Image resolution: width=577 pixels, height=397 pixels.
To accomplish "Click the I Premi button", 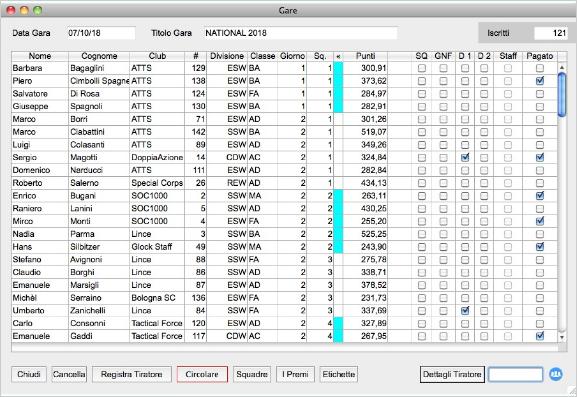I will pyautogui.click(x=295, y=374).
